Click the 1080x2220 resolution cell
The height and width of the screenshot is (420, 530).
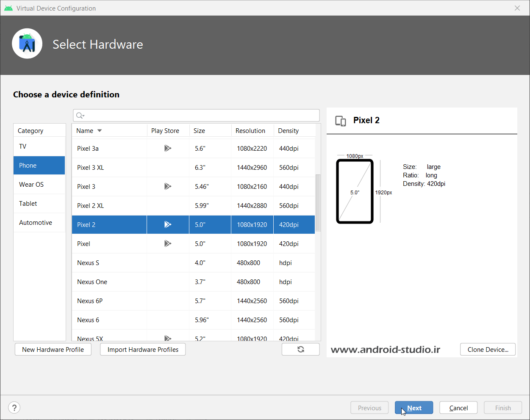tap(252, 148)
